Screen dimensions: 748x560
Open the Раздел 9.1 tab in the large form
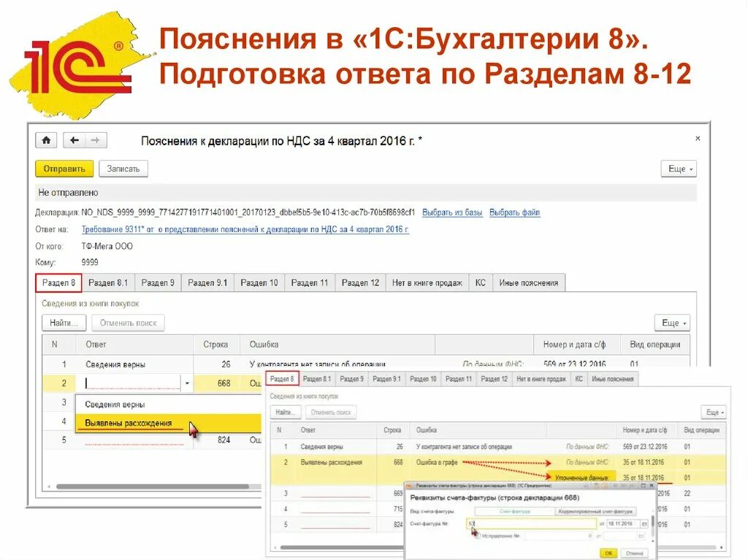point(207,283)
